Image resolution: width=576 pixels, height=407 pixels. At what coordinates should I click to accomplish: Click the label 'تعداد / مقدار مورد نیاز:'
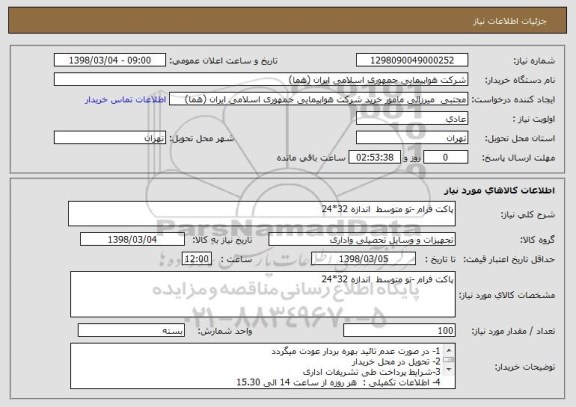pyautogui.click(x=513, y=331)
